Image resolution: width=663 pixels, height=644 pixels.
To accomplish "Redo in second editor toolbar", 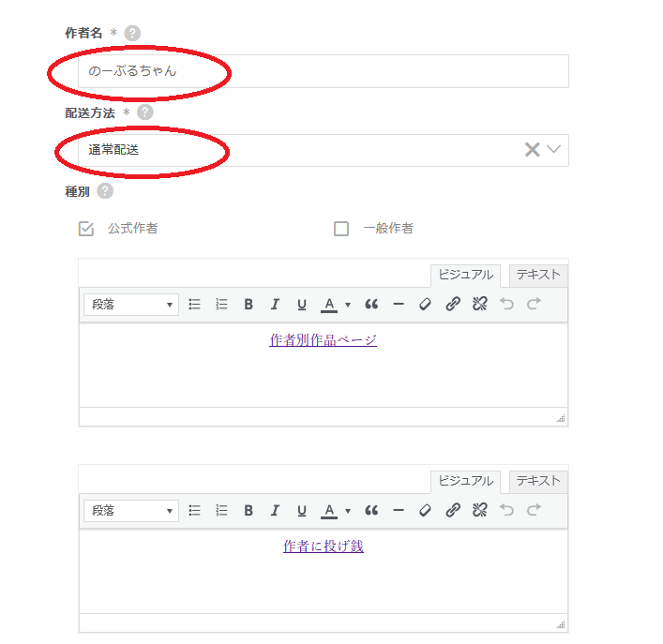I will pos(534,510).
